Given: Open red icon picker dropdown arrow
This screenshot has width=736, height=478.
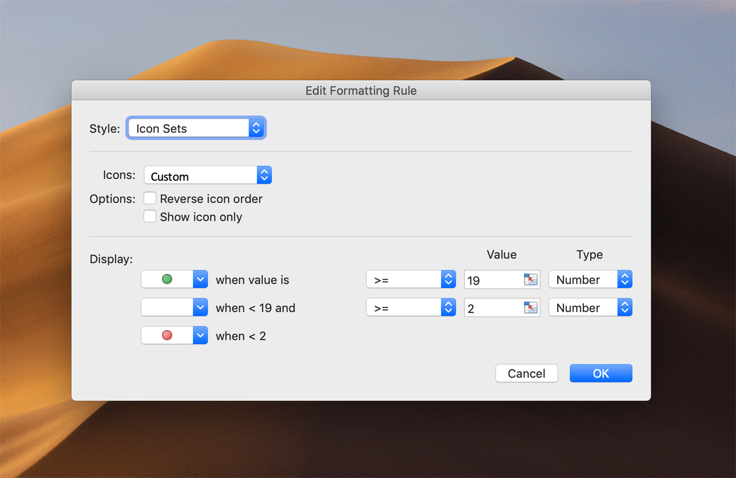Looking at the screenshot, I should (200, 336).
